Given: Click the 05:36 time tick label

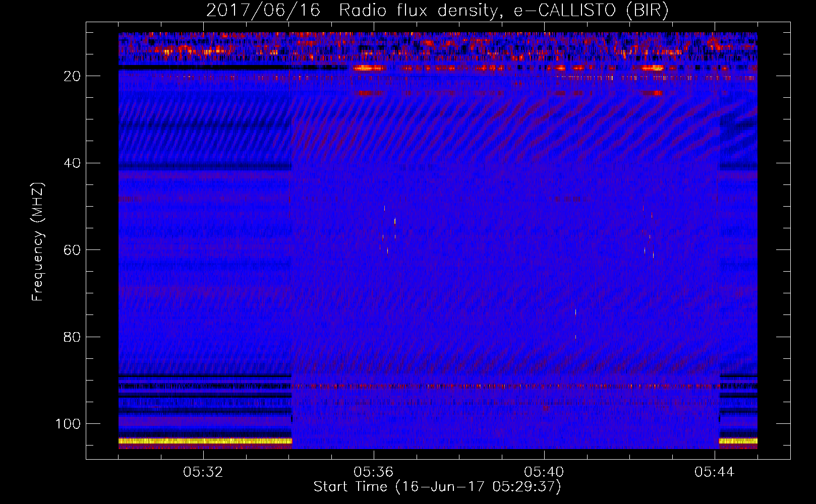Looking at the screenshot, I should tap(374, 472).
